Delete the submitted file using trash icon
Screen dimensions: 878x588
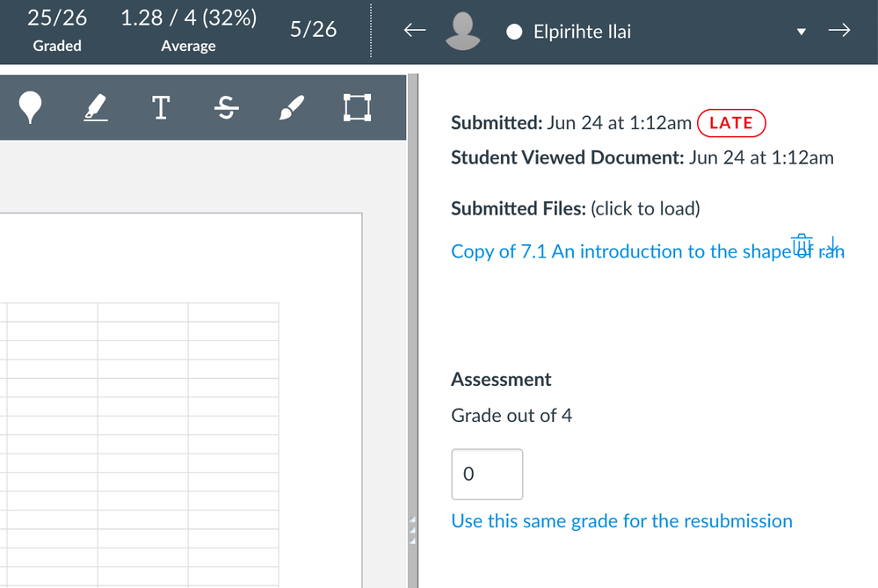802,245
